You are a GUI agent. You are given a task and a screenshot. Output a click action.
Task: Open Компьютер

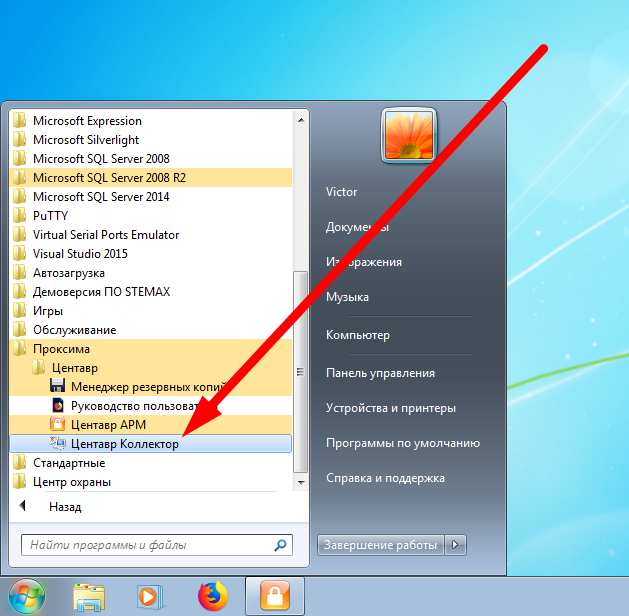pyautogui.click(x=358, y=335)
